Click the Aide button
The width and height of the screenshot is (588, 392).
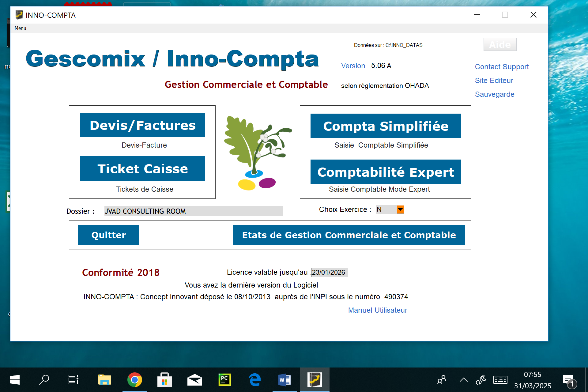point(499,45)
